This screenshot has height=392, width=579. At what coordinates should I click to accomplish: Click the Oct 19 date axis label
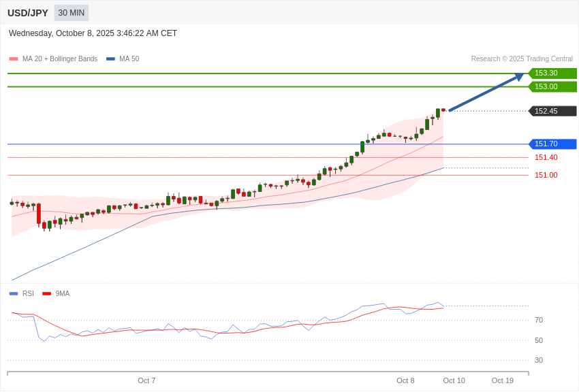click(503, 380)
